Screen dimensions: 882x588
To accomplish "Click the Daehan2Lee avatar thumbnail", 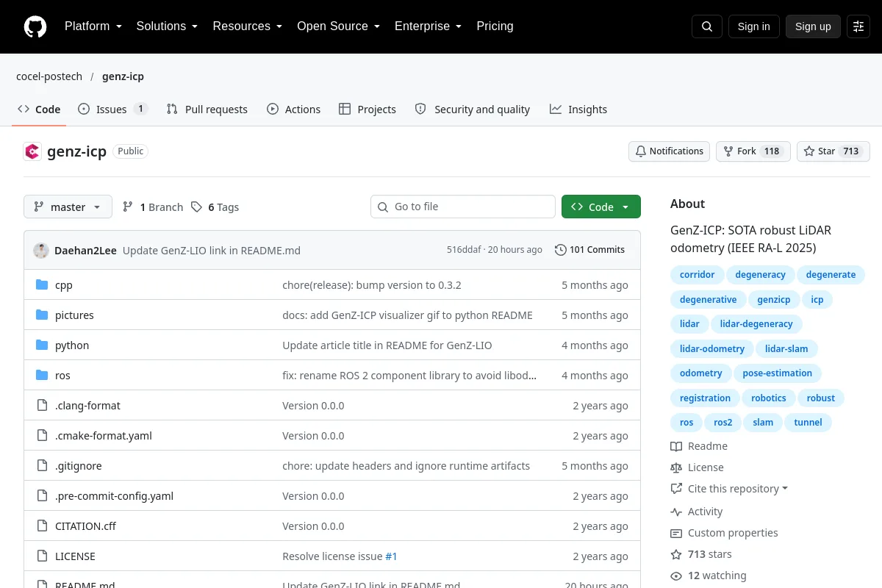I will [41, 250].
